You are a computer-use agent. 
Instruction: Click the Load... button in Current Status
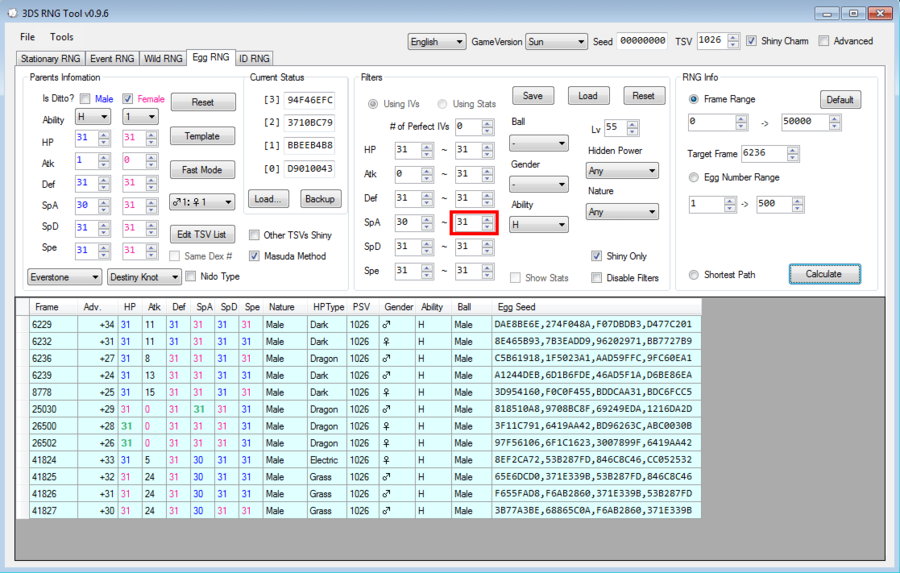tap(268, 199)
